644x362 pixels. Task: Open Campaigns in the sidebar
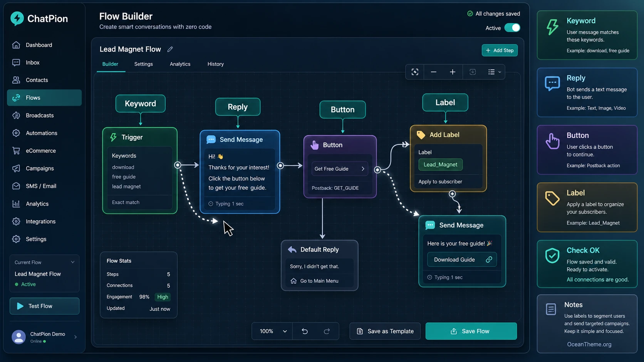[44, 168]
